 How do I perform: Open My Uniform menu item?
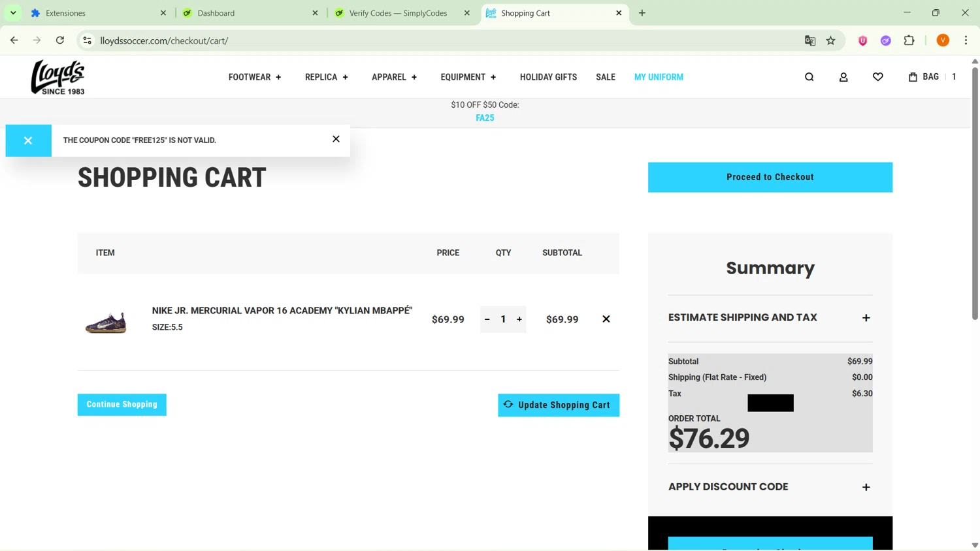[x=659, y=77]
